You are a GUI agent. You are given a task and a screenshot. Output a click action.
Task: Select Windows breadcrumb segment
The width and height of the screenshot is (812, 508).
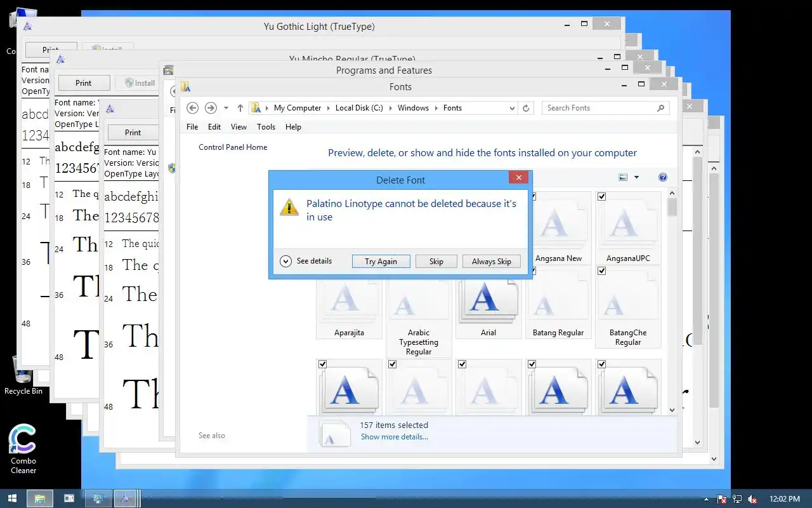click(x=413, y=108)
